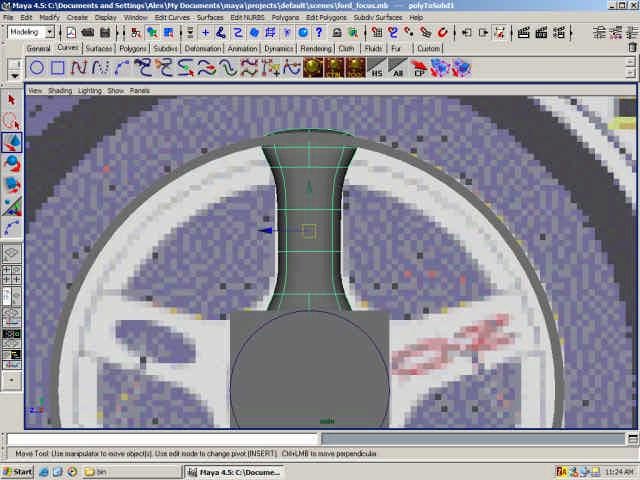
Task: Open the Modeling menu set dropdown
Action: [x=31, y=32]
